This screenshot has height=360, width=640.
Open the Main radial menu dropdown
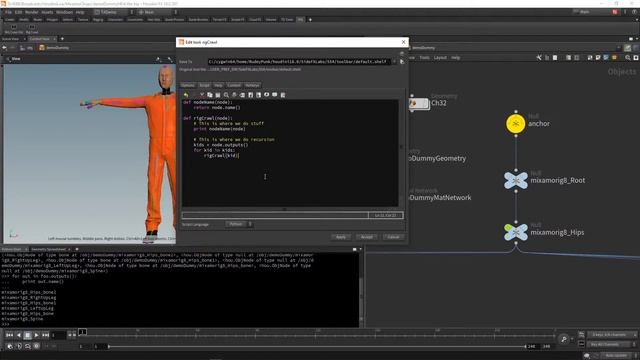tap(157, 12)
